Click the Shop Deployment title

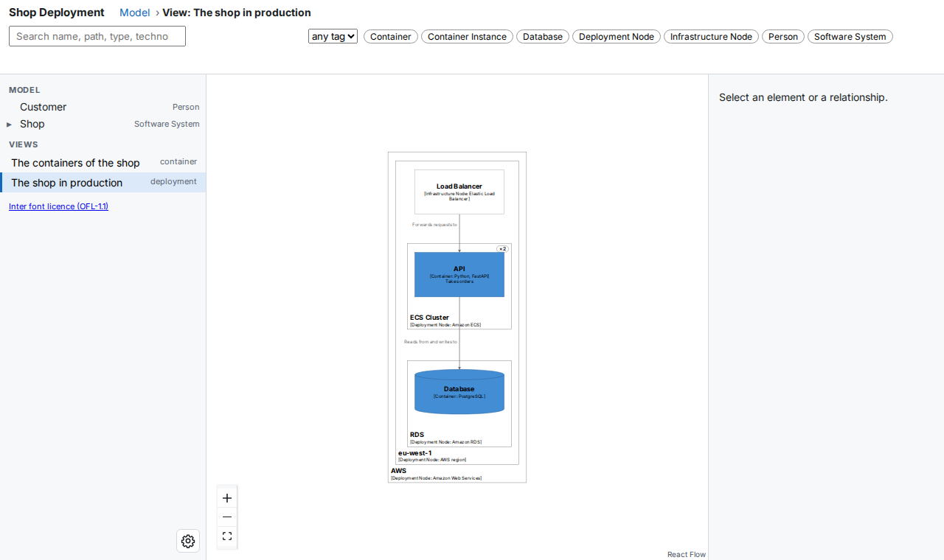(57, 13)
